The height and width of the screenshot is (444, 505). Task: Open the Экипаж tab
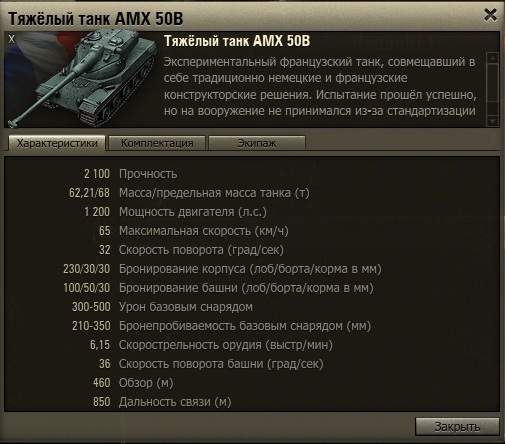point(257,143)
